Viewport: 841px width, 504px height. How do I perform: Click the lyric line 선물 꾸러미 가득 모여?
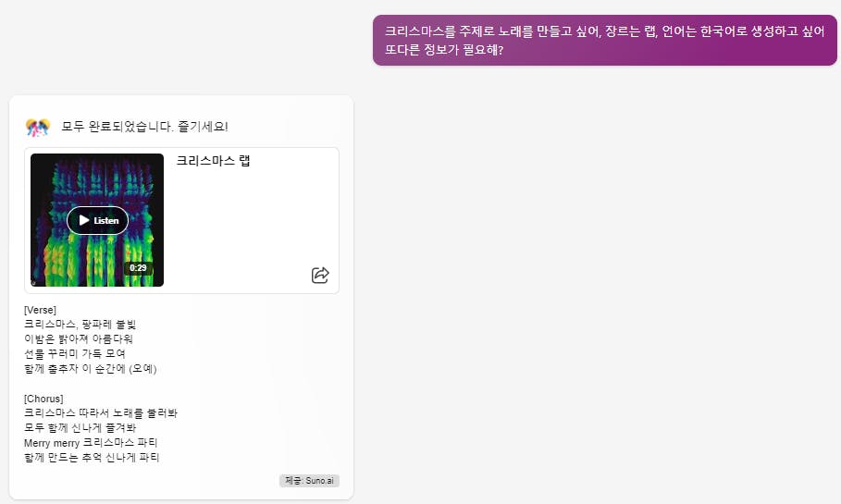click(x=75, y=354)
